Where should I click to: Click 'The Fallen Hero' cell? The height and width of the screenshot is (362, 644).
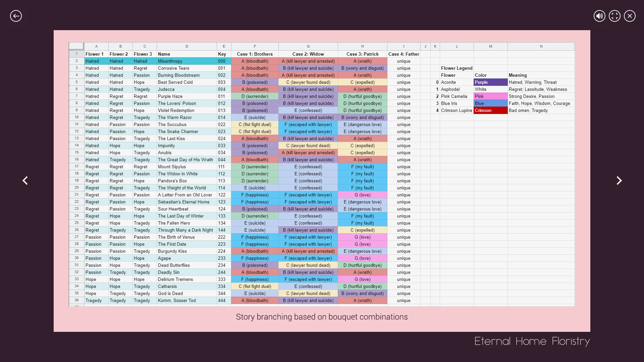click(186, 223)
